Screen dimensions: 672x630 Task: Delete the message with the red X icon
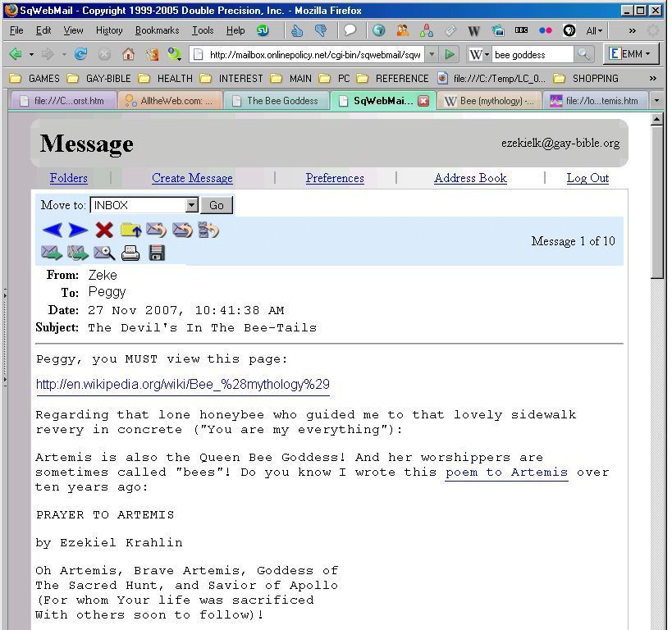coord(104,231)
